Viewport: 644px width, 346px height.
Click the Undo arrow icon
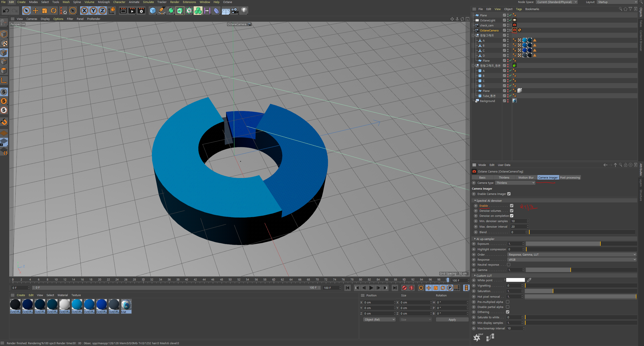tap(6, 11)
